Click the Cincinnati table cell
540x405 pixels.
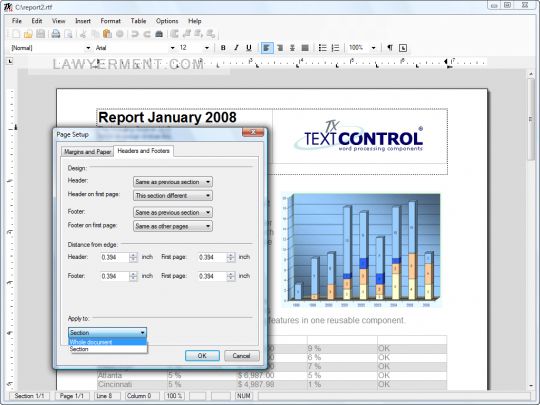pos(132,384)
